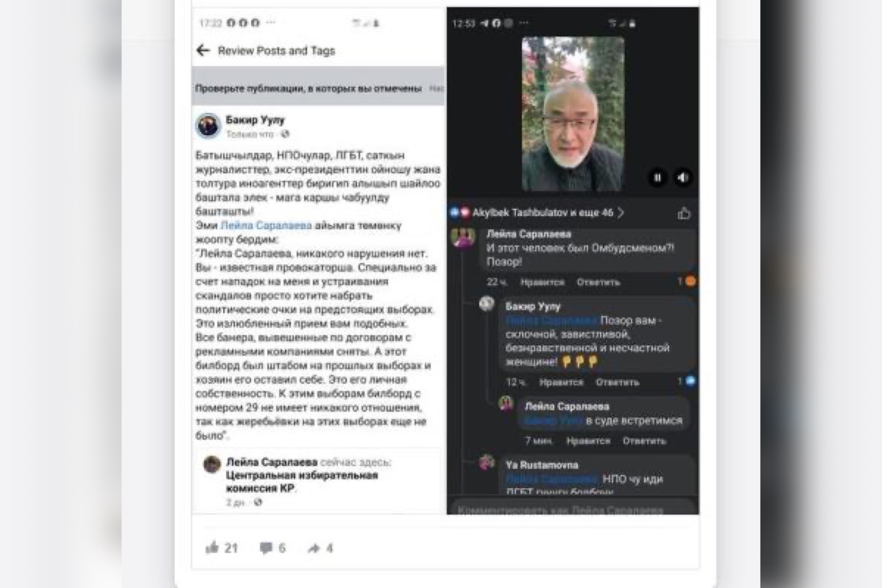The image size is (882, 588).
Task: Go back from Review Posts and Tags
Action: pyautogui.click(x=203, y=50)
